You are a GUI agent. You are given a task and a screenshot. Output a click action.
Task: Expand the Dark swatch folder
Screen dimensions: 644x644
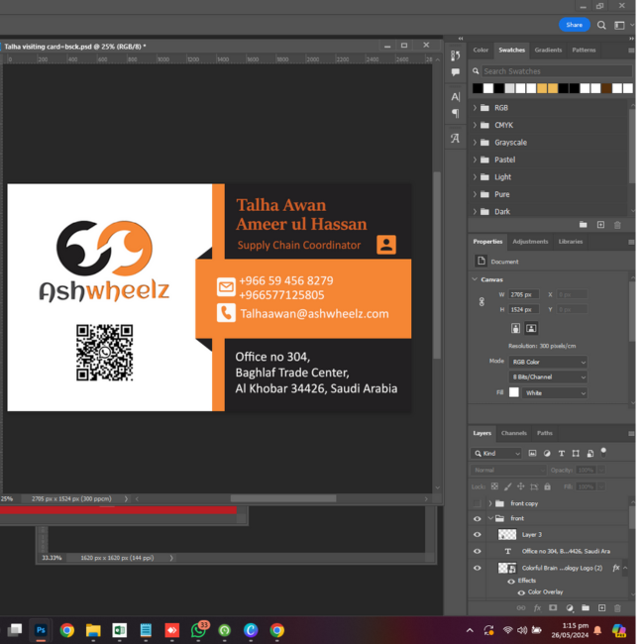[475, 211]
